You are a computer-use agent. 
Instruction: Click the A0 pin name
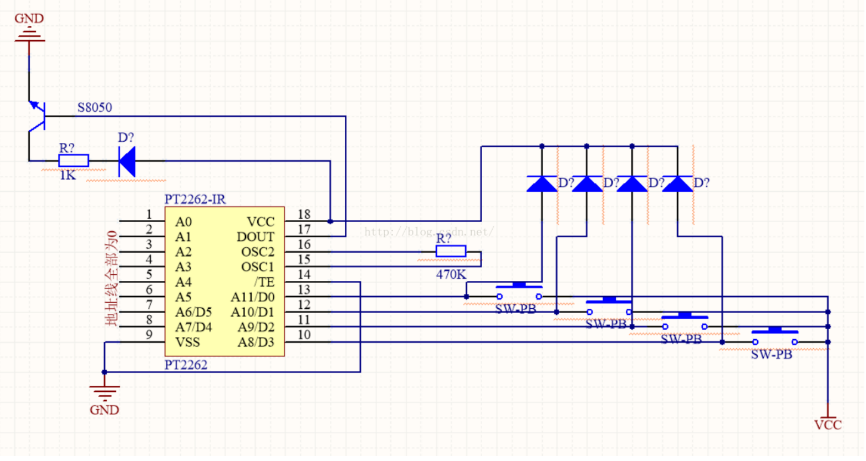pos(183,222)
